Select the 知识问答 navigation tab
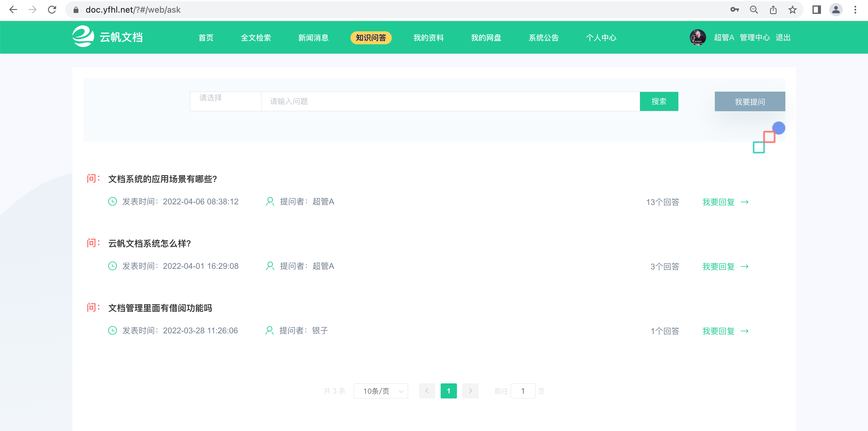 point(371,37)
